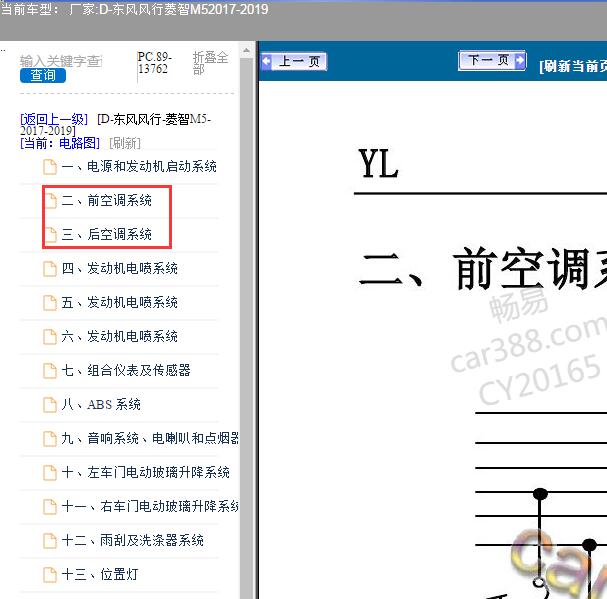Click the 上一页 previous page button
The image size is (607, 599).
click(294, 62)
